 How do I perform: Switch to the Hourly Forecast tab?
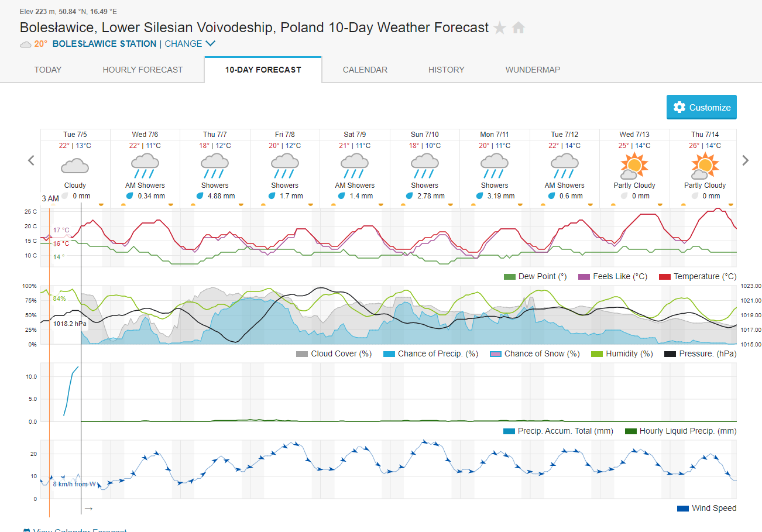pyautogui.click(x=143, y=70)
